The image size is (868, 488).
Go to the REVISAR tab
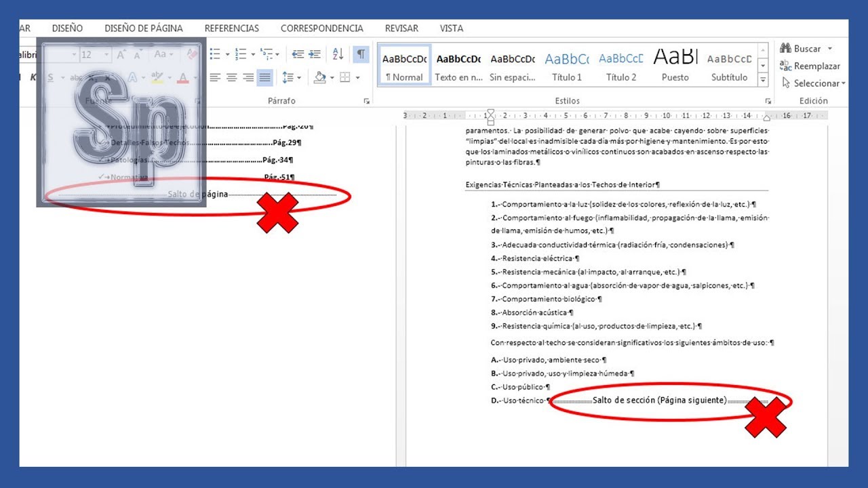point(401,28)
